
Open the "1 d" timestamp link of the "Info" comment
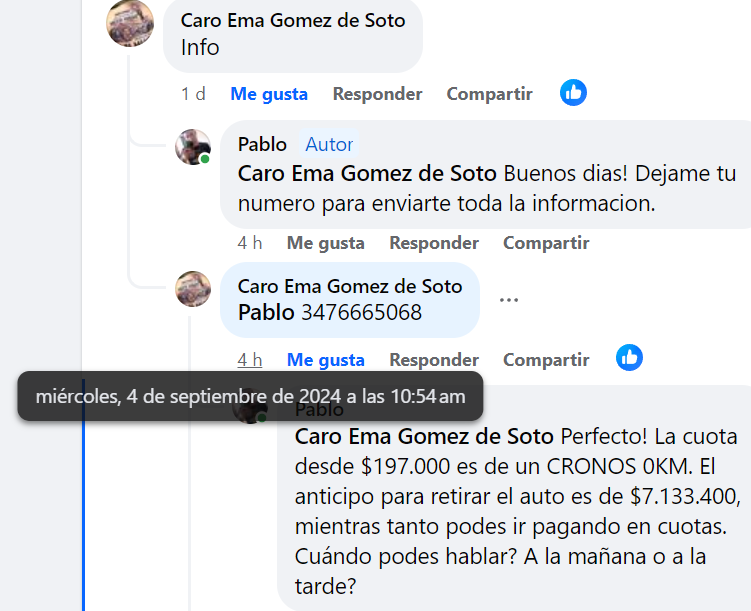pos(193,94)
